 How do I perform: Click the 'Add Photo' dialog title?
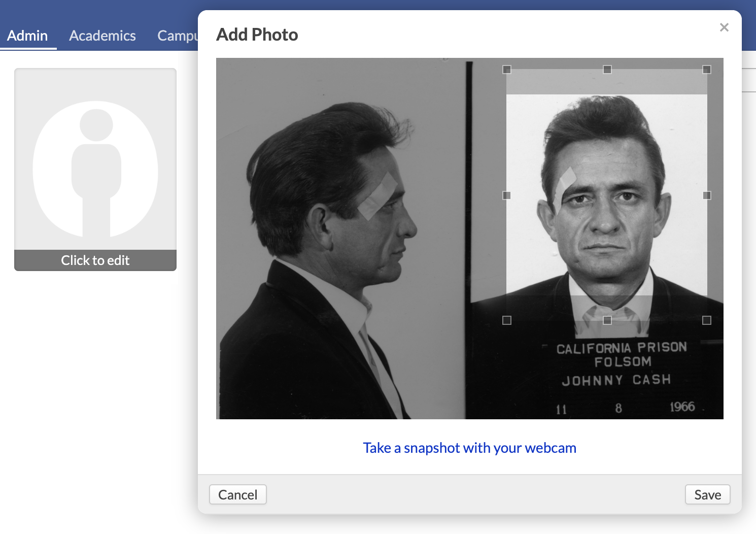click(257, 35)
